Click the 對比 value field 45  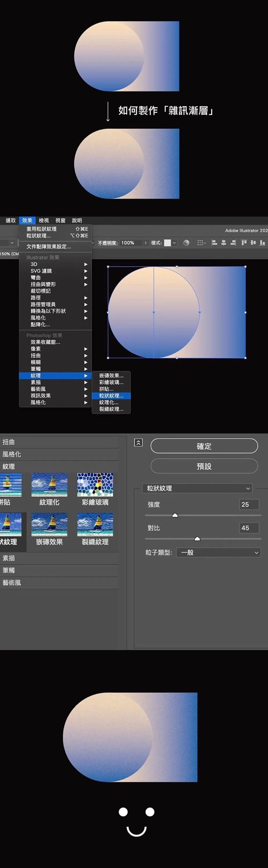coord(249,528)
